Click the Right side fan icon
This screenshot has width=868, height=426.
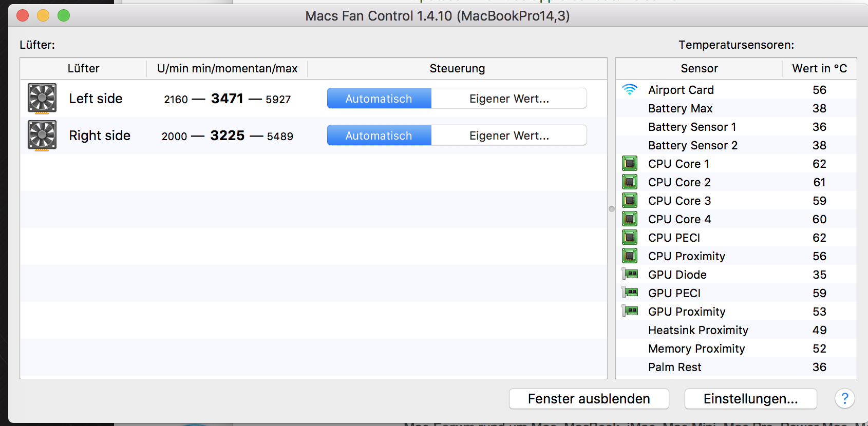tap(42, 135)
